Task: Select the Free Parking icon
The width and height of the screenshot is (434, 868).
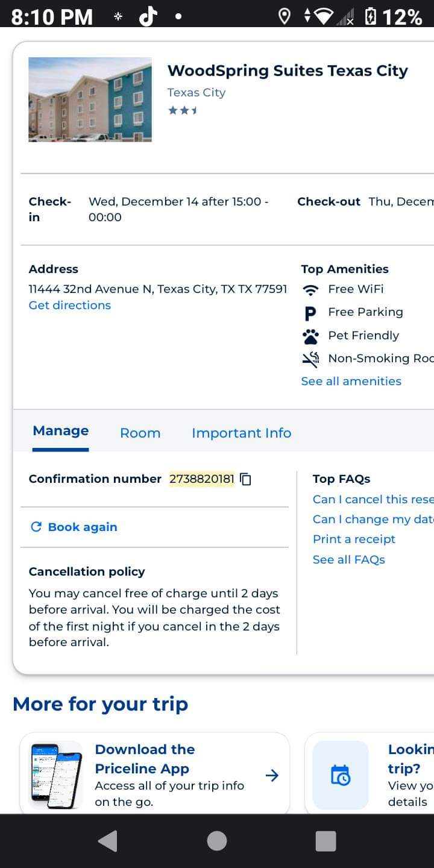Action: coord(310,312)
